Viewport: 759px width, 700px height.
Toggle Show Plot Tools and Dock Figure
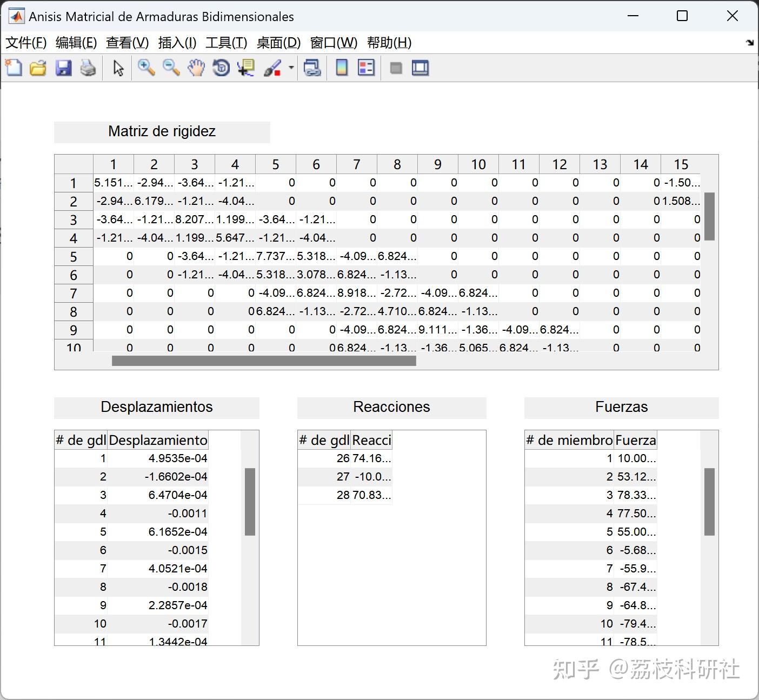[420, 68]
